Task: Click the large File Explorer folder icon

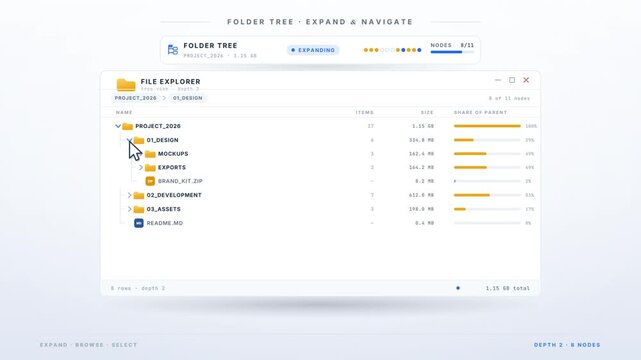Action: [x=126, y=84]
